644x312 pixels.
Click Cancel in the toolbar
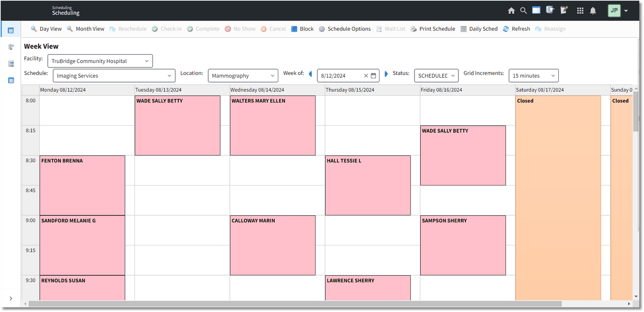tap(273, 29)
